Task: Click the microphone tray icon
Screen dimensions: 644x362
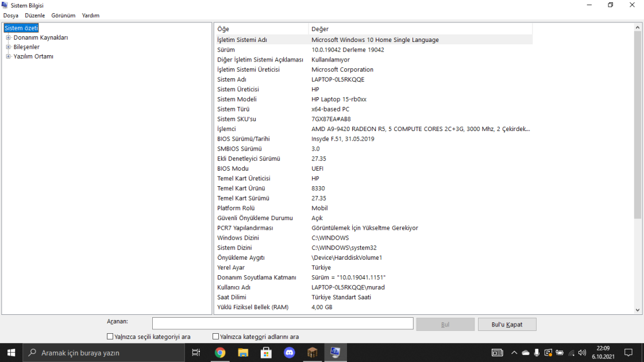Action: pyautogui.click(x=537, y=353)
